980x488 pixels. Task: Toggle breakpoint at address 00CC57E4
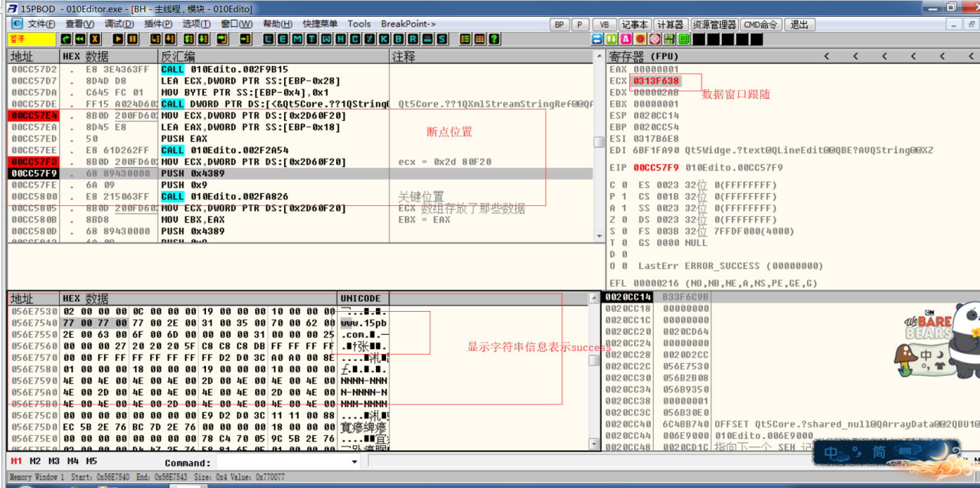32,116
